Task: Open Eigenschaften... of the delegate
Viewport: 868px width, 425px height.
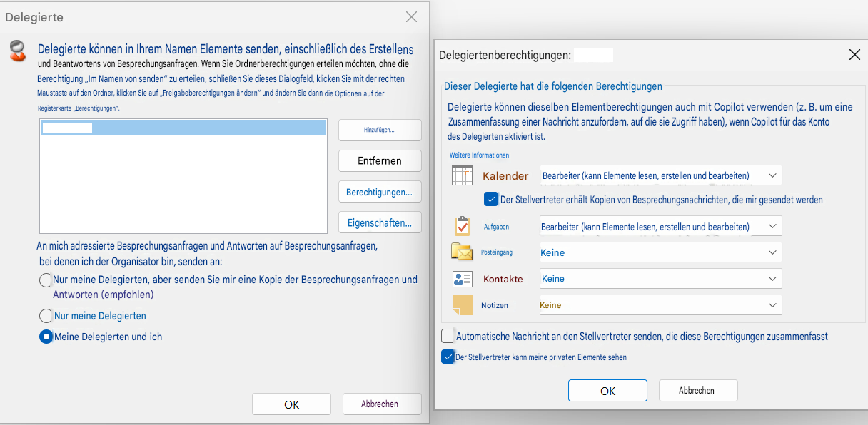Action: point(380,223)
